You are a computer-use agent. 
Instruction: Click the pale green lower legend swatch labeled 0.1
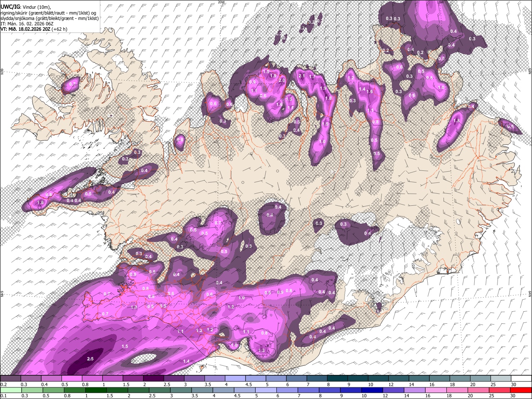[11, 390]
